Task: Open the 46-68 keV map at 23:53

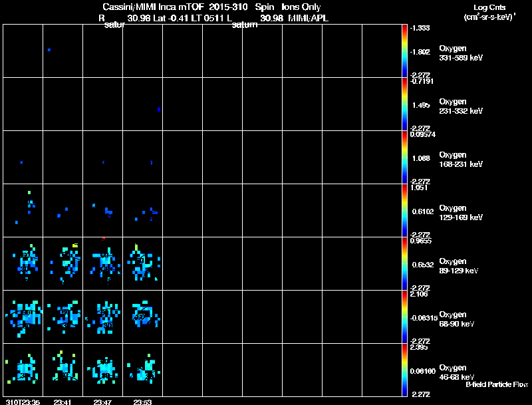Action: 142,370
